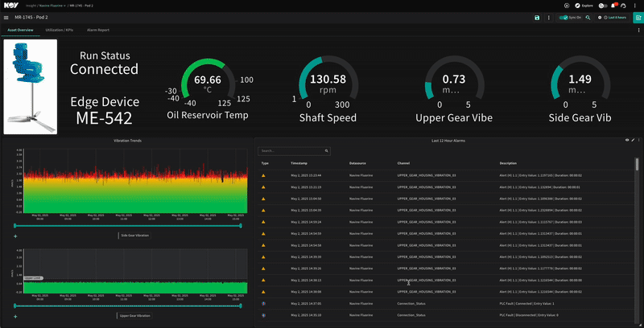The width and height of the screenshot is (644, 328).
Task: Open the teal side panel button at far right
Action: (638, 18)
